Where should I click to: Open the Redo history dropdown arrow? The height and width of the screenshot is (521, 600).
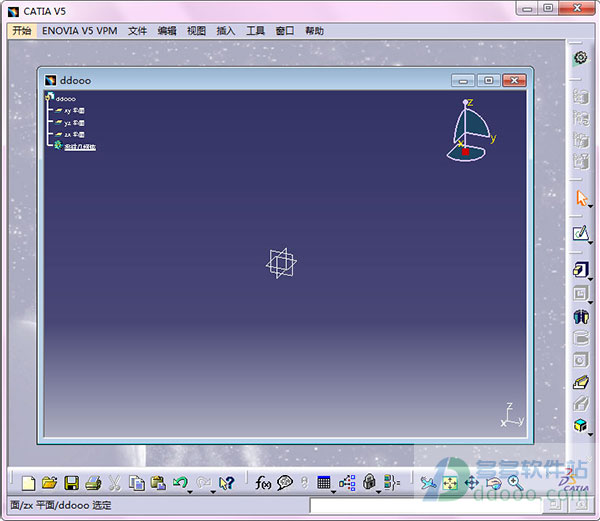coord(213,492)
